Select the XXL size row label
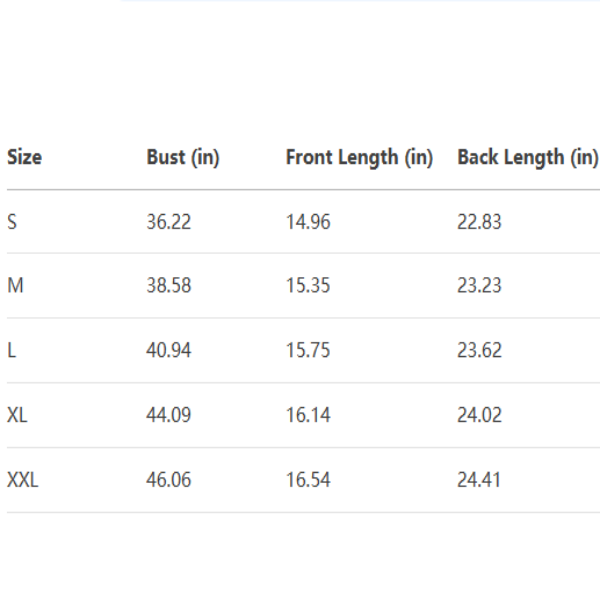Screen dimensions: 600x600 pyautogui.click(x=22, y=480)
